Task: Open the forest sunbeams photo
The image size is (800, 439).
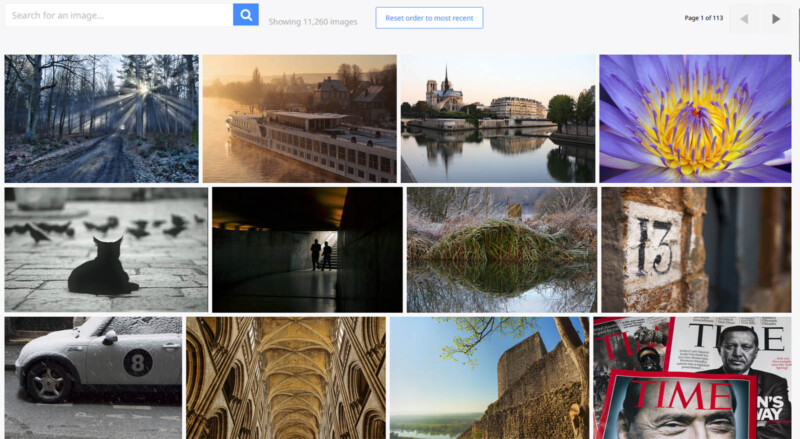Action: pos(101,118)
